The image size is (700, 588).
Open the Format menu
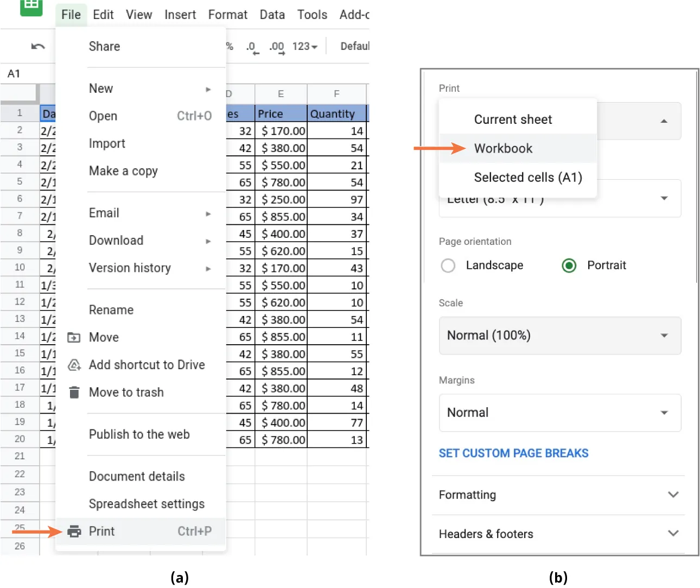coord(227,15)
